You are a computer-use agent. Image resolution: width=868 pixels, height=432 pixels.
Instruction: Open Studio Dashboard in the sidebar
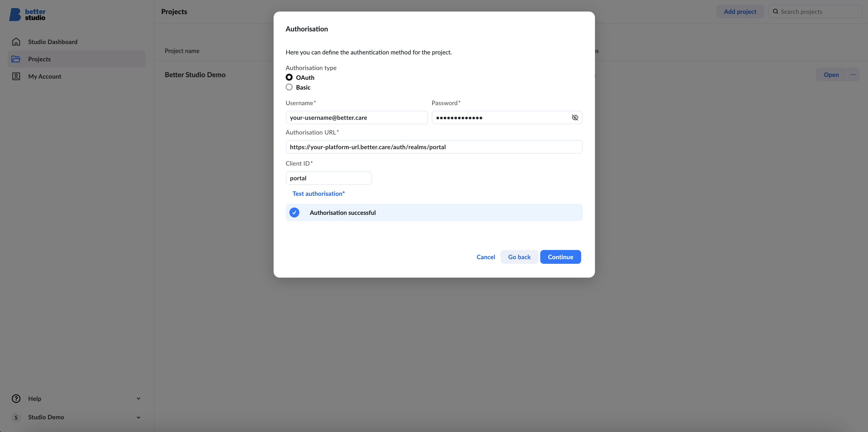77,42
